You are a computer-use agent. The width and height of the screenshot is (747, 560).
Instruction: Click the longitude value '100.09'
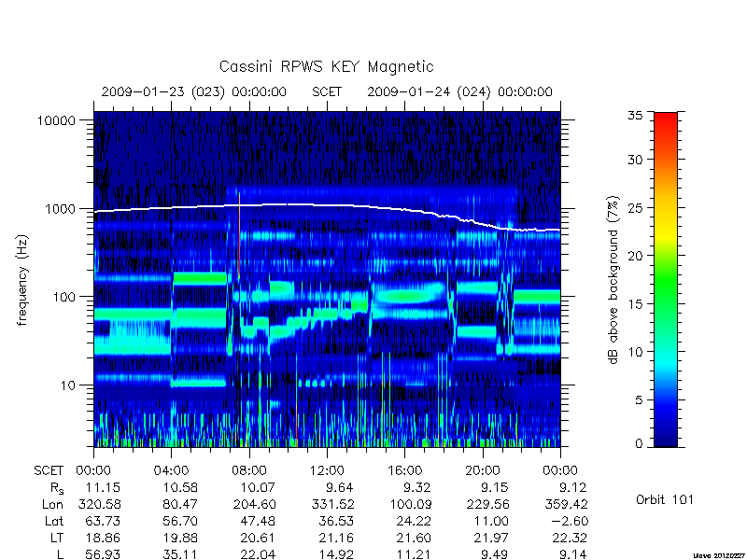click(410, 504)
